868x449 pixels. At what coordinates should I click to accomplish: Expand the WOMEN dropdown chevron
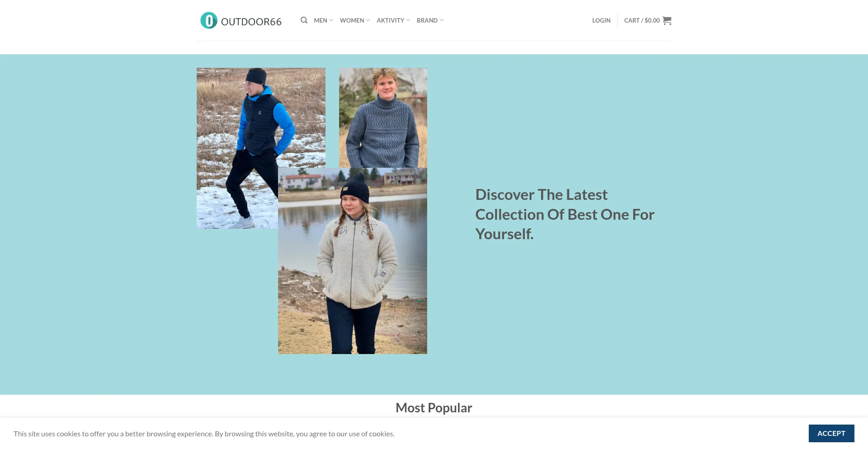click(368, 20)
